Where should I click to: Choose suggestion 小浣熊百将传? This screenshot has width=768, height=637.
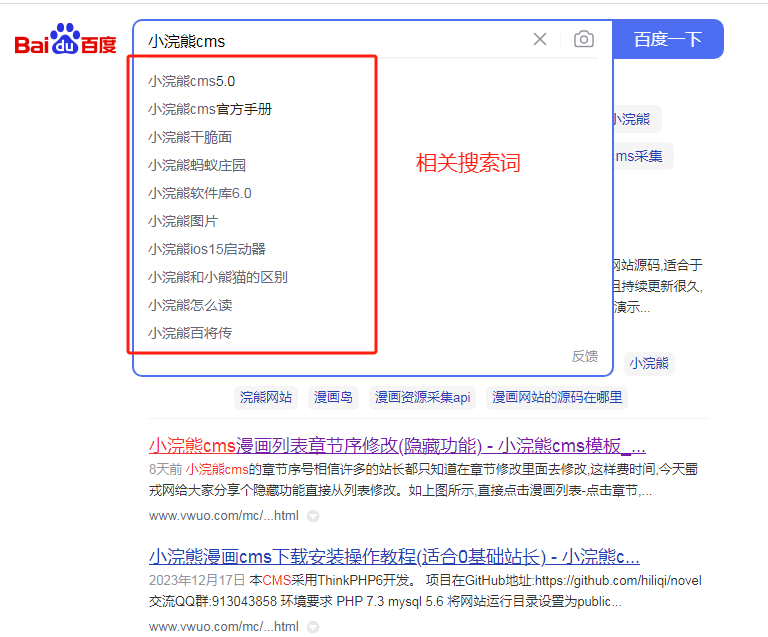tap(190, 333)
